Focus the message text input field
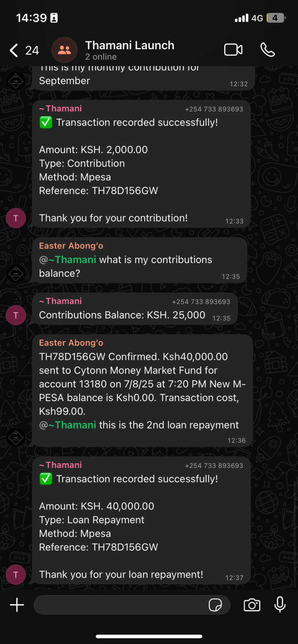Viewport: 298px width, 644px height. pos(120,605)
